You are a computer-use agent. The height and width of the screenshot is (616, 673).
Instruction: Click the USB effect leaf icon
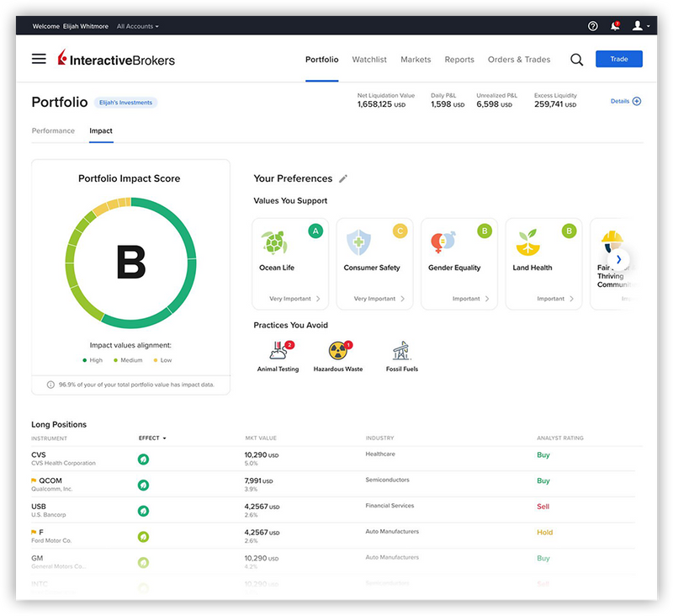click(143, 511)
